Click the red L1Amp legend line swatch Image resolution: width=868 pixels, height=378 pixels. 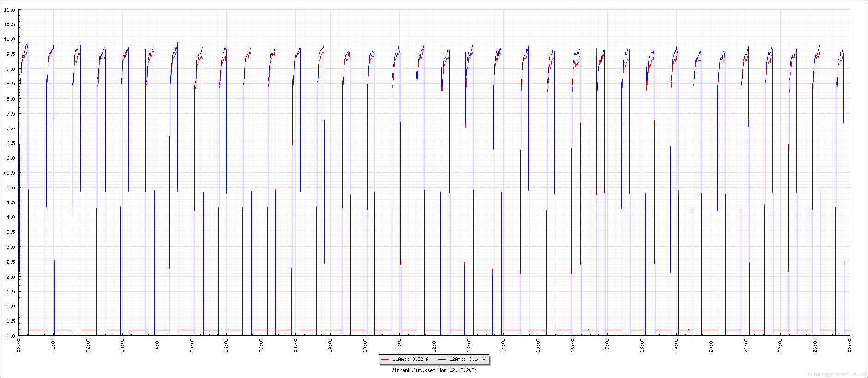pos(385,360)
